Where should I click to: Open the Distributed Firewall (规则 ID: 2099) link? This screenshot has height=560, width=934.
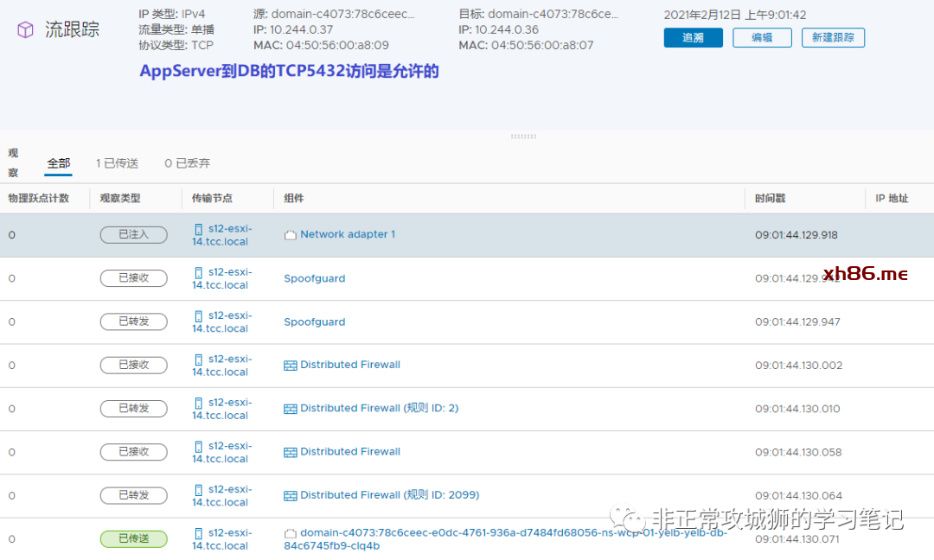389,495
